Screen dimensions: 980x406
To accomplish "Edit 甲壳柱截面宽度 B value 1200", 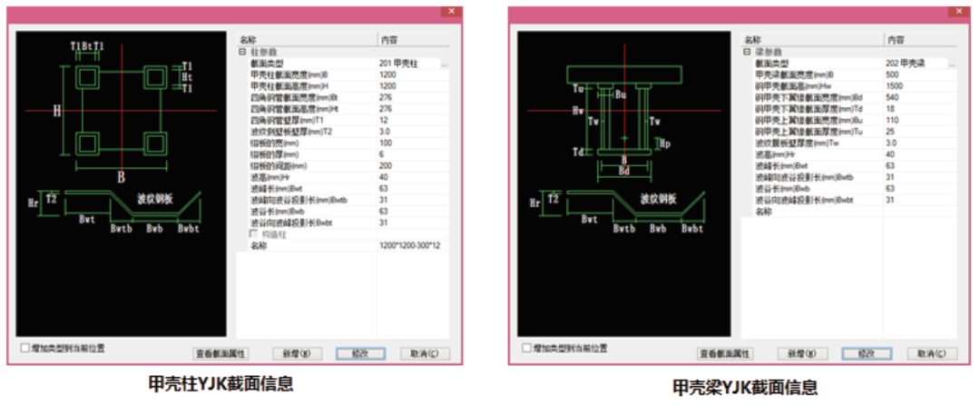I will click(x=399, y=75).
